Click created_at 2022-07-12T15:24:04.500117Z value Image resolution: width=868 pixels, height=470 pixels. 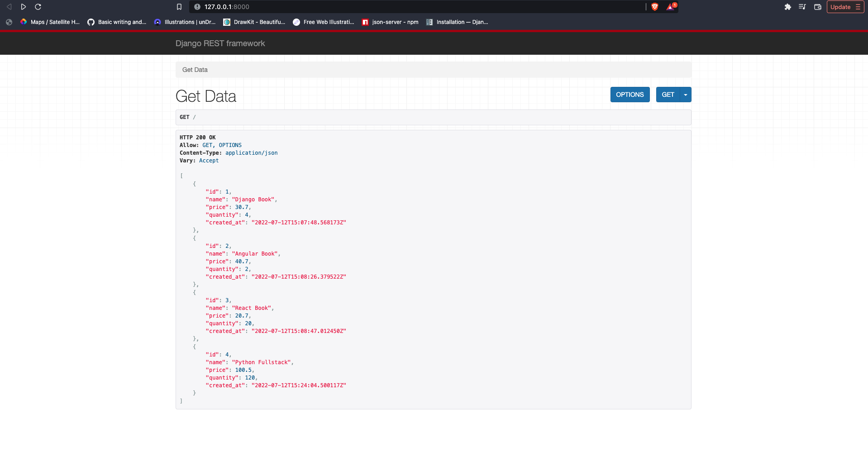click(x=299, y=385)
